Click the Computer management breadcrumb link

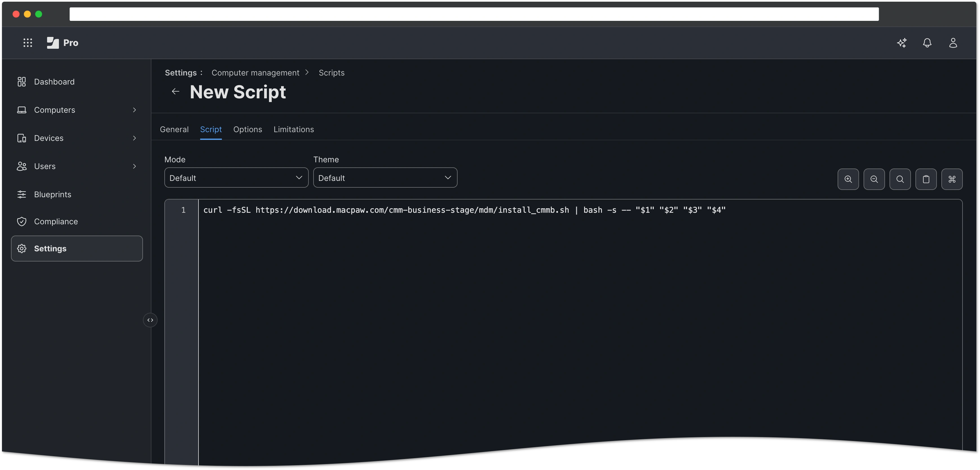pos(255,73)
